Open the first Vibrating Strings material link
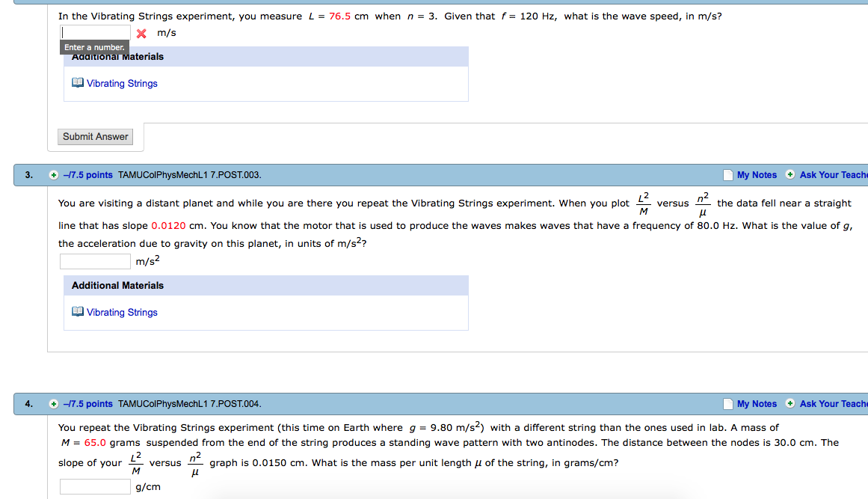This screenshot has width=868, height=499. (120, 83)
